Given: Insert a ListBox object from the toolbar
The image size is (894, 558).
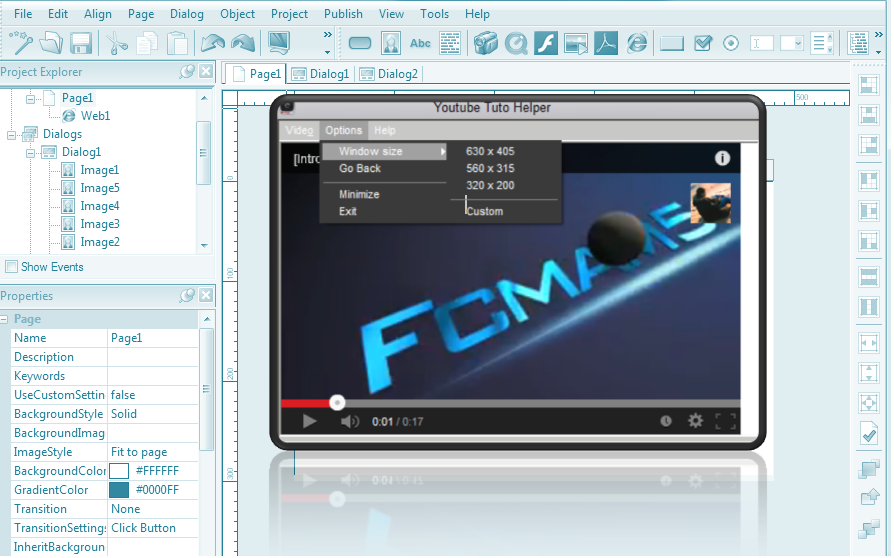Looking at the screenshot, I should (822, 43).
